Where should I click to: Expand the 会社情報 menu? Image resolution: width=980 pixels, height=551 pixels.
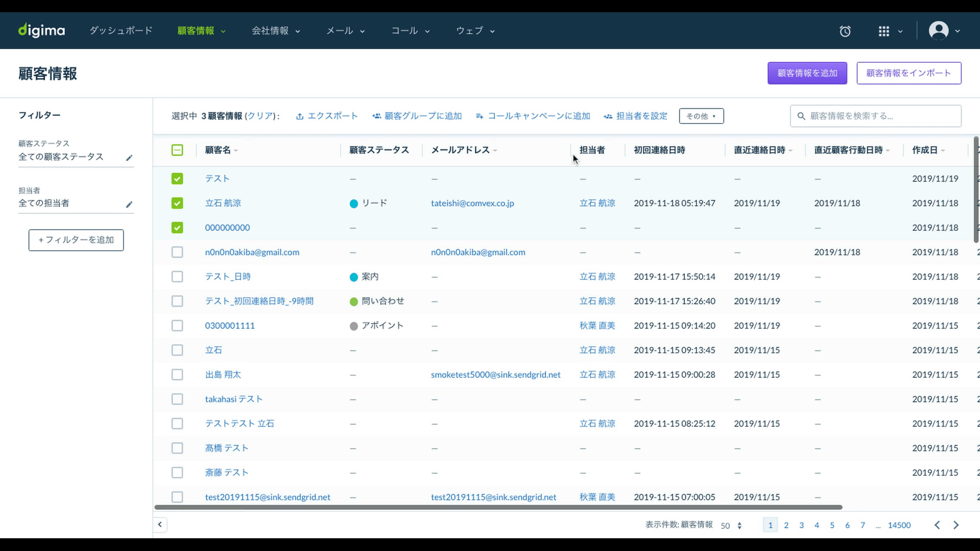pos(276,31)
